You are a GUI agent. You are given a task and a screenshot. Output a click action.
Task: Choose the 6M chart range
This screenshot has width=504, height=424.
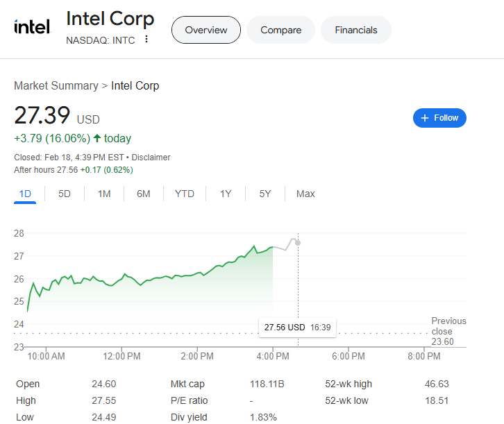[x=144, y=194]
